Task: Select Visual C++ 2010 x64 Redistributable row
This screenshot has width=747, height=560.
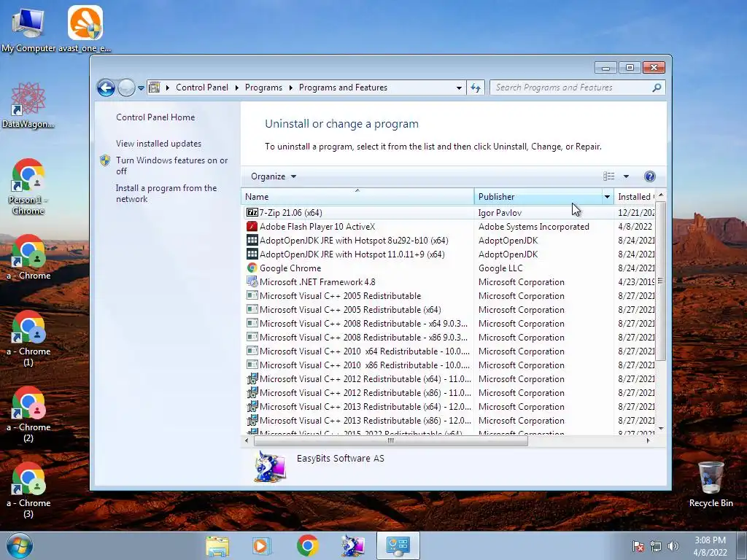Action: click(449, 351)
